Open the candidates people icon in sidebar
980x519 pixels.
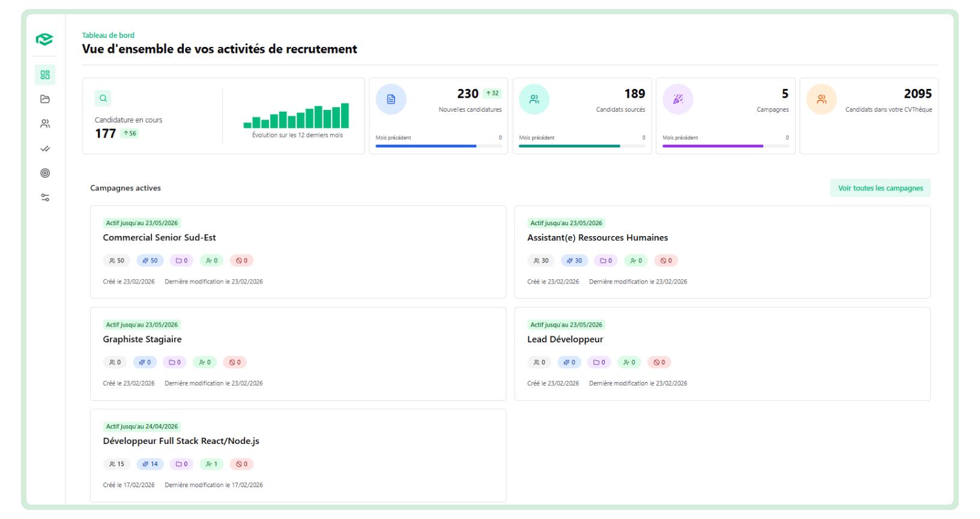45,124
